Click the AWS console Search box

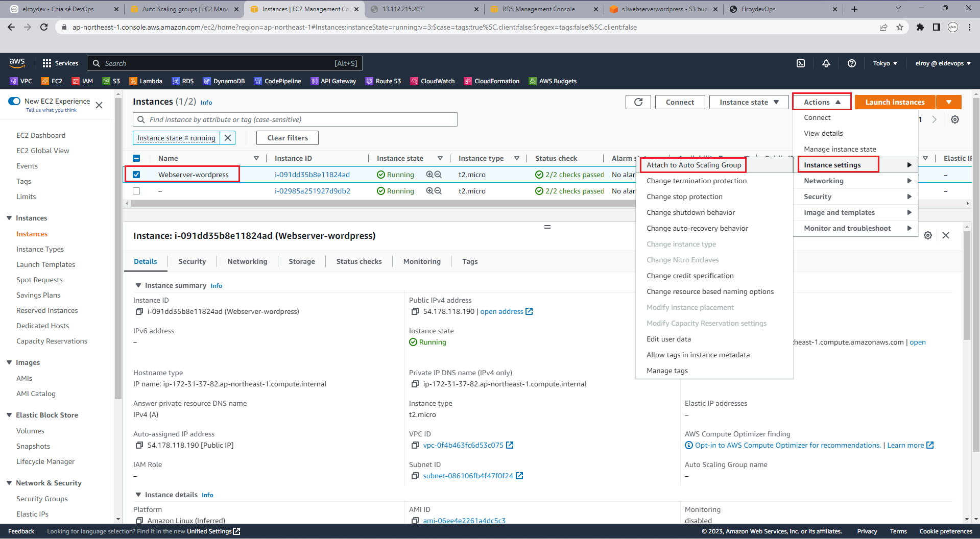225,63
